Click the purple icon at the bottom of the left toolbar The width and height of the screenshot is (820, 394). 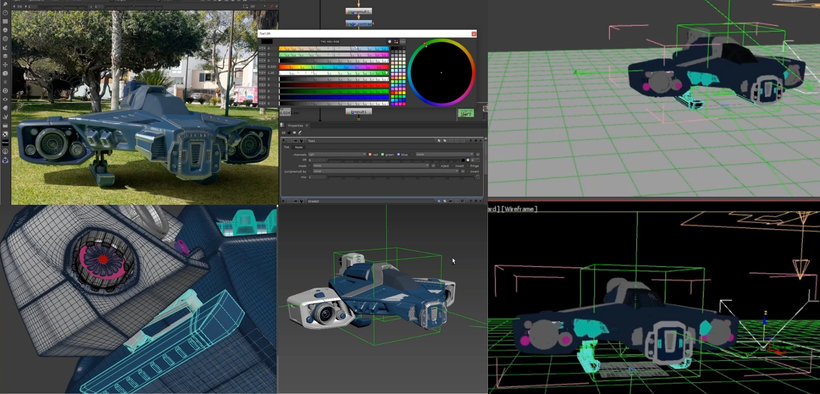pos(5,161)
